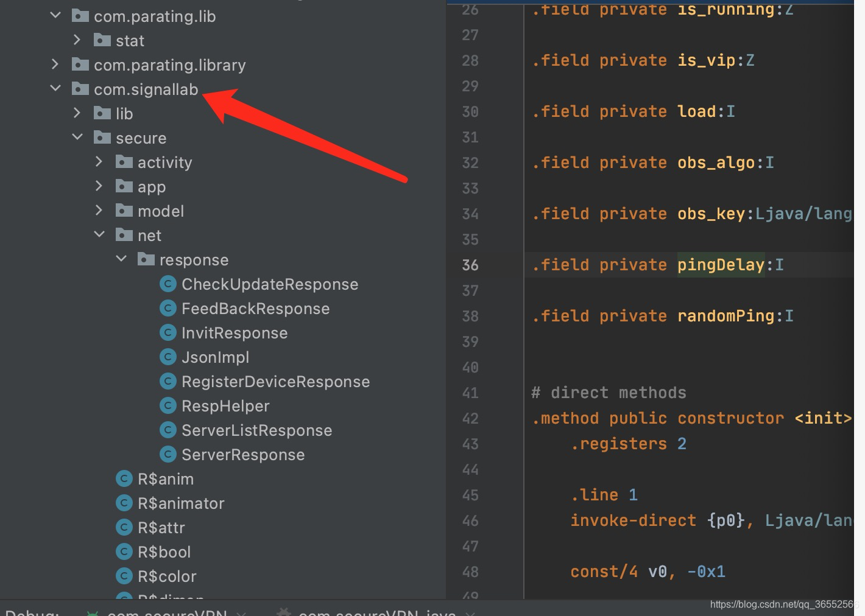Click the '.registers 2' line
865x616 pixels.
point(628,444)
